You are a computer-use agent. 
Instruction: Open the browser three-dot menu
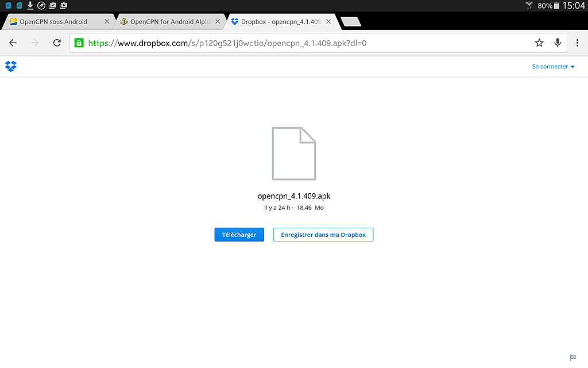(577, 43)
